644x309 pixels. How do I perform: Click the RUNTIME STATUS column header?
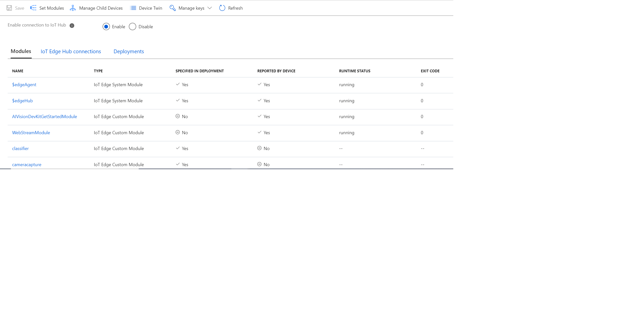click(x=354, y=71)
